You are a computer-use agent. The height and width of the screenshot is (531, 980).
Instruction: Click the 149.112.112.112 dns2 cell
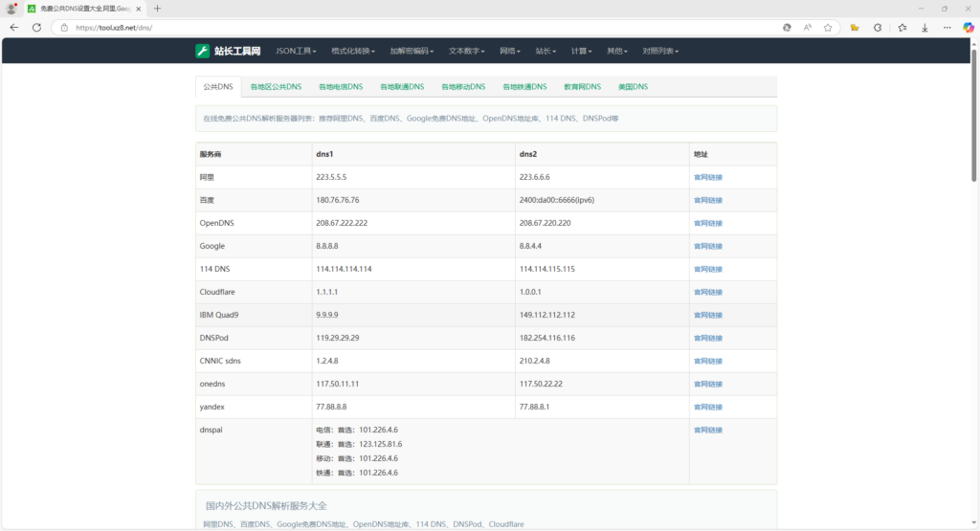coord(602,315)
